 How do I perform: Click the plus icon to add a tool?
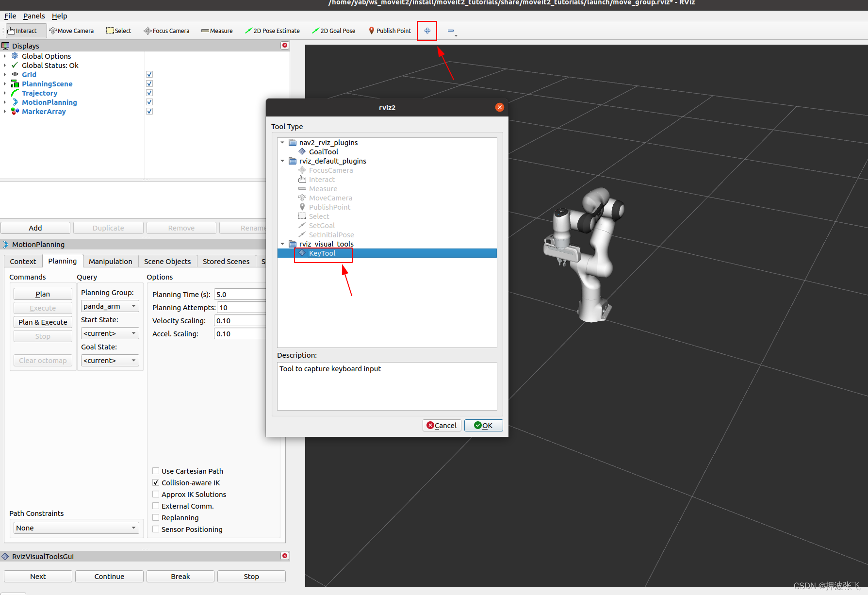427,31
